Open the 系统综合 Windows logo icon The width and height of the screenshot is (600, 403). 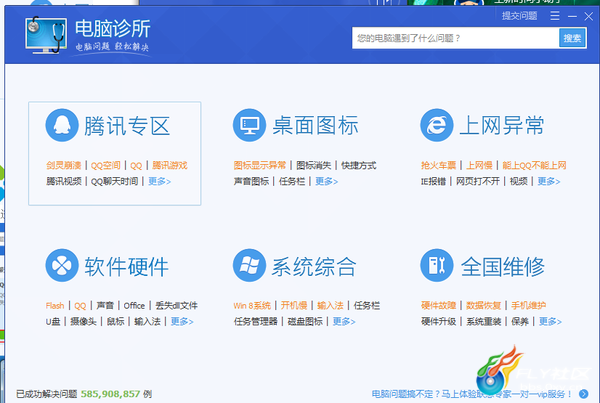(249, 265)
